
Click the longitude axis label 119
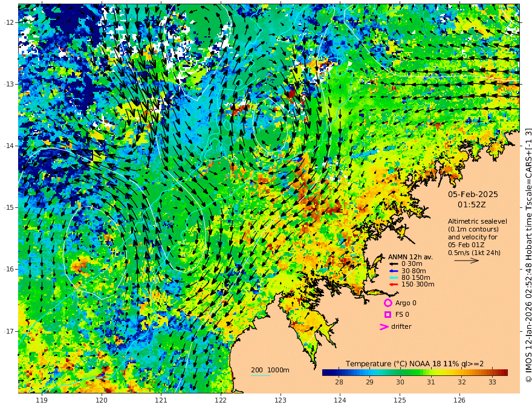click(42, 401)
